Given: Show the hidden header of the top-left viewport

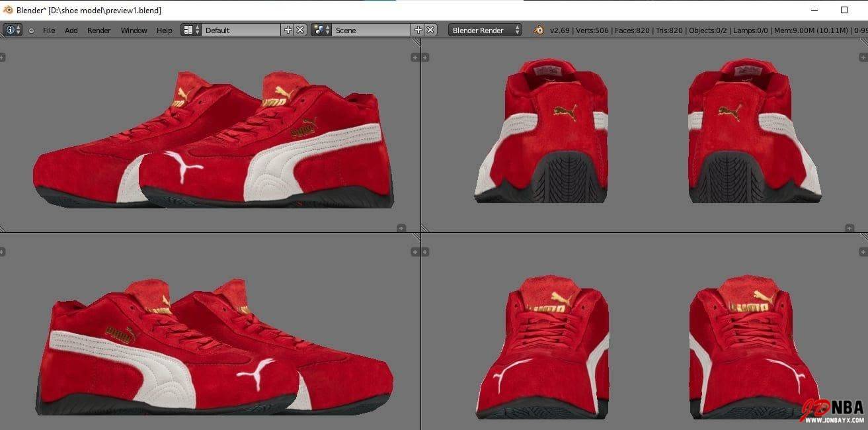Looking at the screenshot, I should pyautogui.click(x=401, y=228).
